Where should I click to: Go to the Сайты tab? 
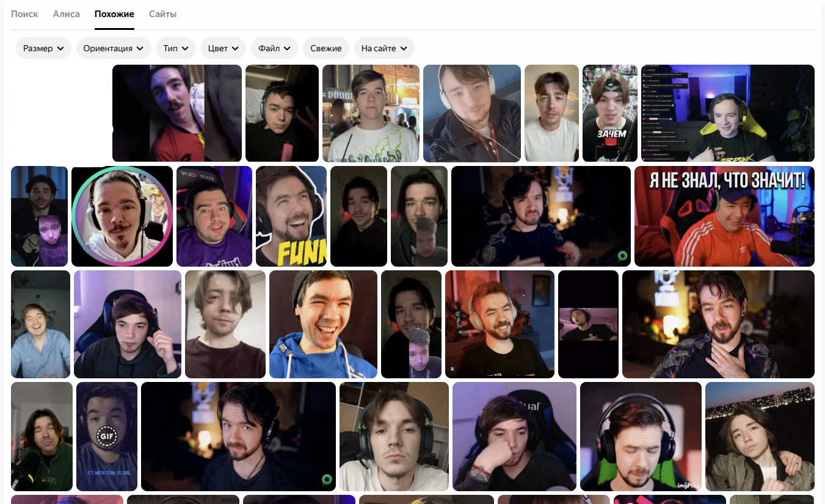(163, 13)
